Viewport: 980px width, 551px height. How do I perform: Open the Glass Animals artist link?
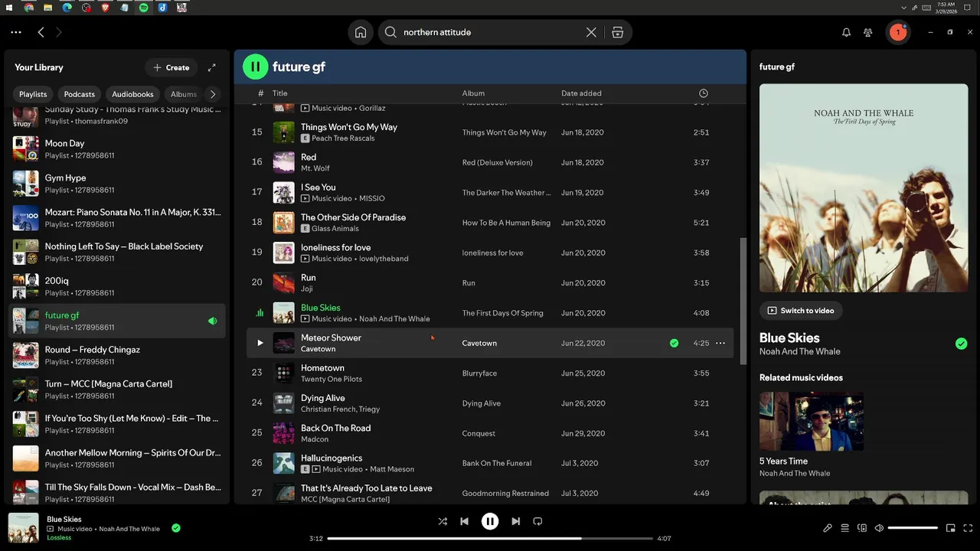point(335,229)
